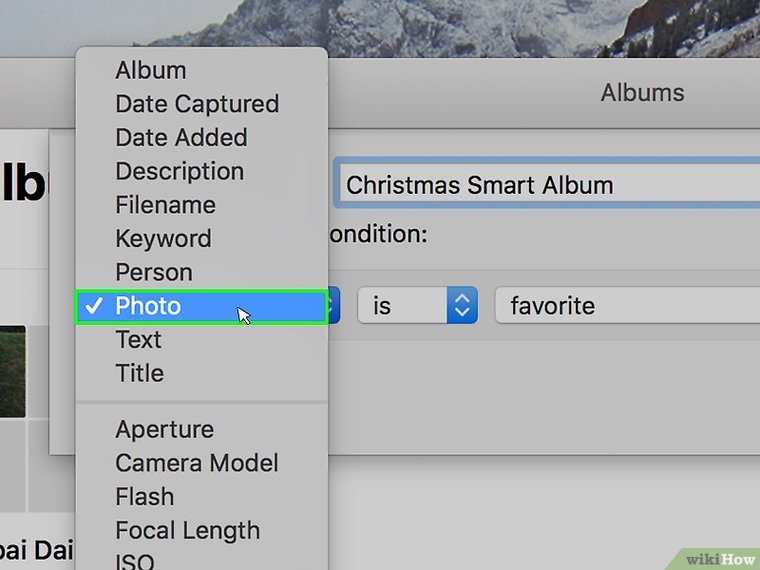Image resolution: width=760 pixels, height=570 pixels.
Task: Choose ISO at the menu bottom
Action: point(135,561)
